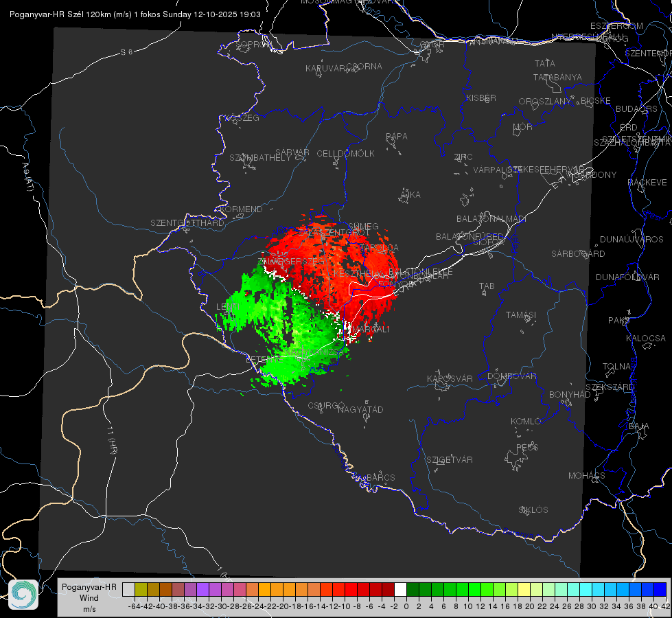Image resolution: width=672 pixels, height=618 pixels.
Task: Click the 0 value on the legend scale
Action: [x=406, y=606]
